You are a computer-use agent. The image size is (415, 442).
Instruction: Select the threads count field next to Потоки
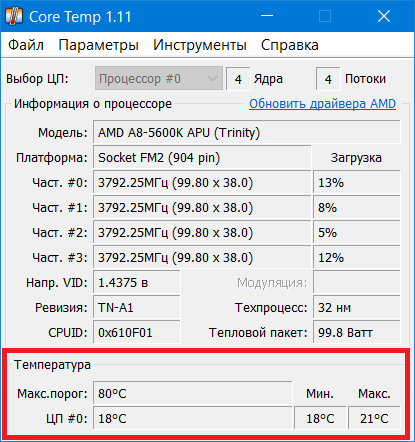(328, 79)
